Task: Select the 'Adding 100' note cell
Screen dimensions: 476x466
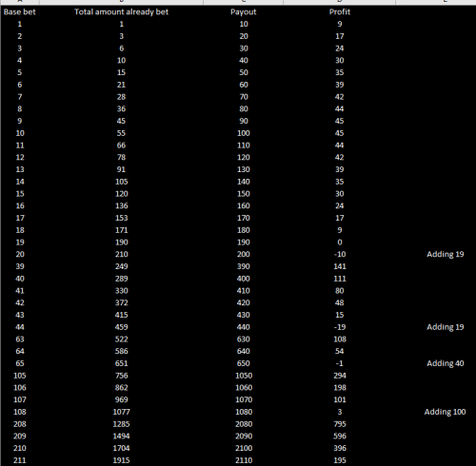Action: point(445,412)
